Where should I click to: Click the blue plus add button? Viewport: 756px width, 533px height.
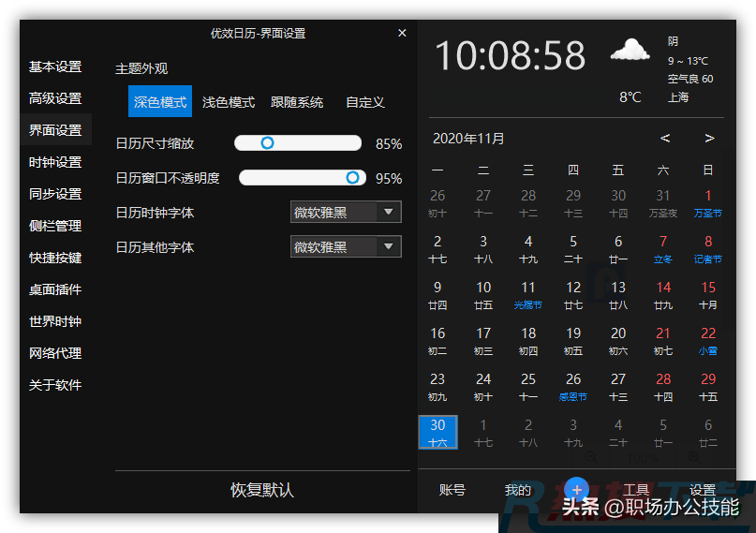point(577,490)
